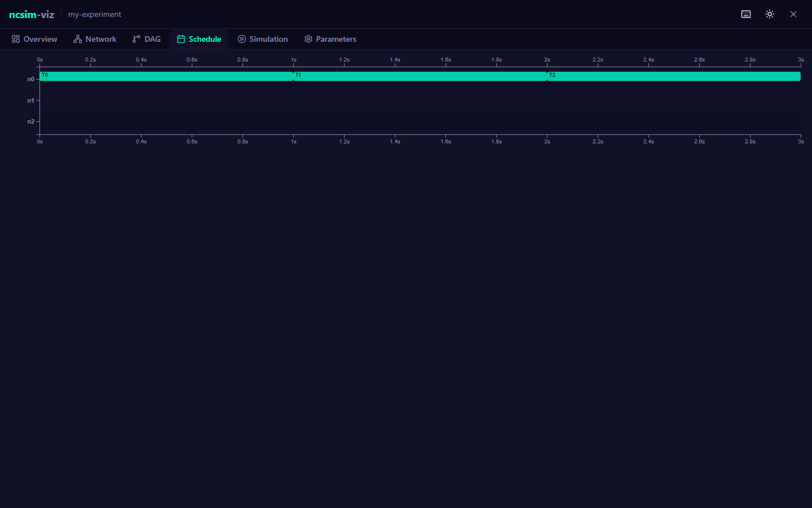Open the DAG tab

[x=147, y=39]
